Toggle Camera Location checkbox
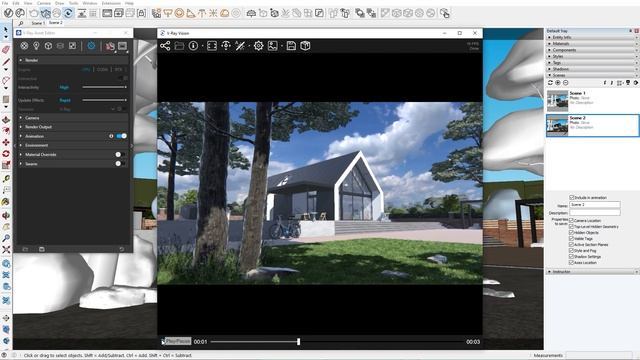The height and width of the screenshot is (360, 640). pos(571,220)
